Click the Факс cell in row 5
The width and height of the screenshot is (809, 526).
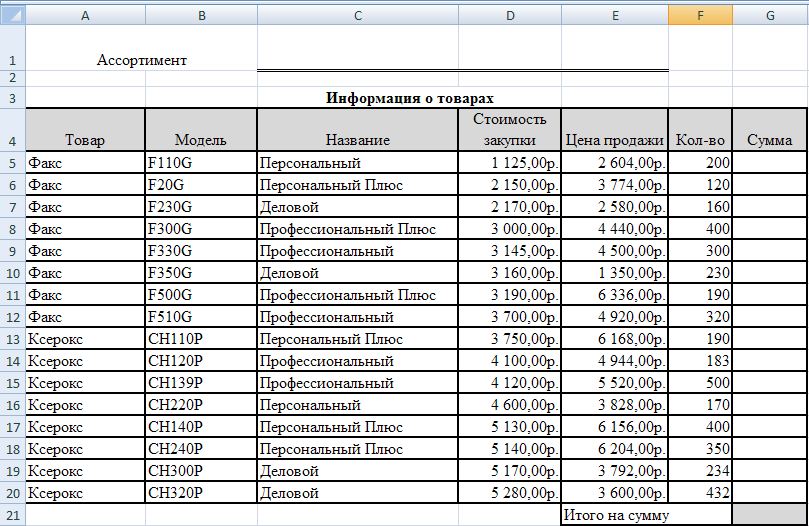(85, 163)
